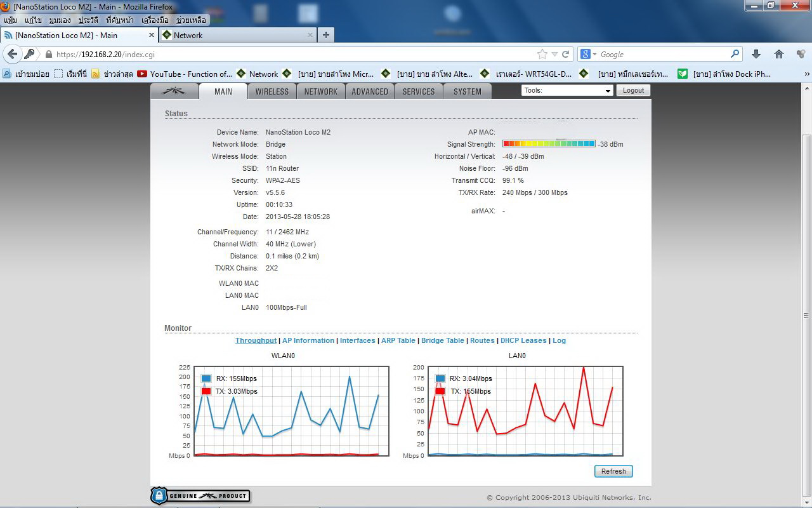Open the Interfaces link
Screen dimensions: 812x508
tap(358, 340)
